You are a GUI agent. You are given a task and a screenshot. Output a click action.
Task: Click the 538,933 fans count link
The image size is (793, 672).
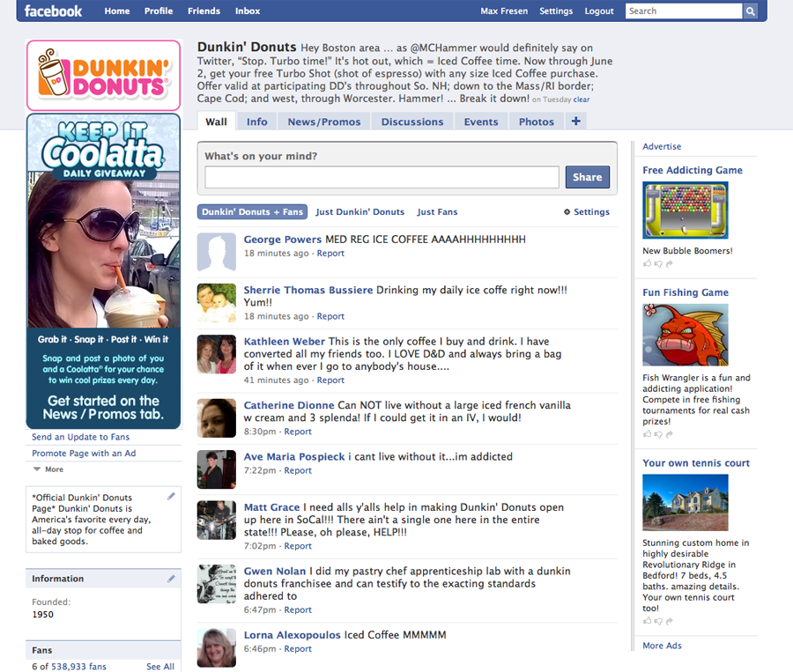[78, 667]
